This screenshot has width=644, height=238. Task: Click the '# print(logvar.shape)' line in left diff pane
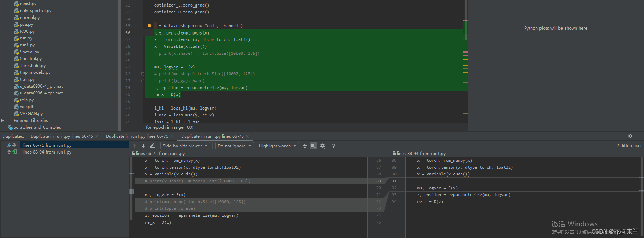170,208
